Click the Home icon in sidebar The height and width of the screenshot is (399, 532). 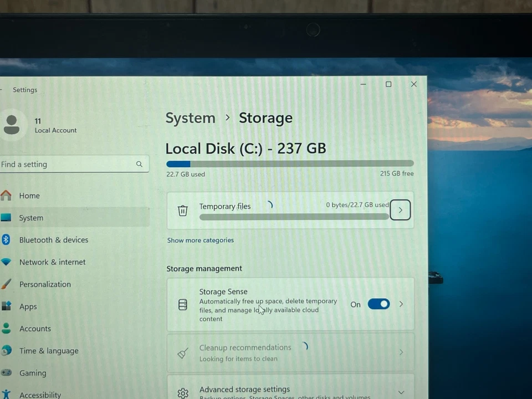pyautogui.click(x=6, y=196)
